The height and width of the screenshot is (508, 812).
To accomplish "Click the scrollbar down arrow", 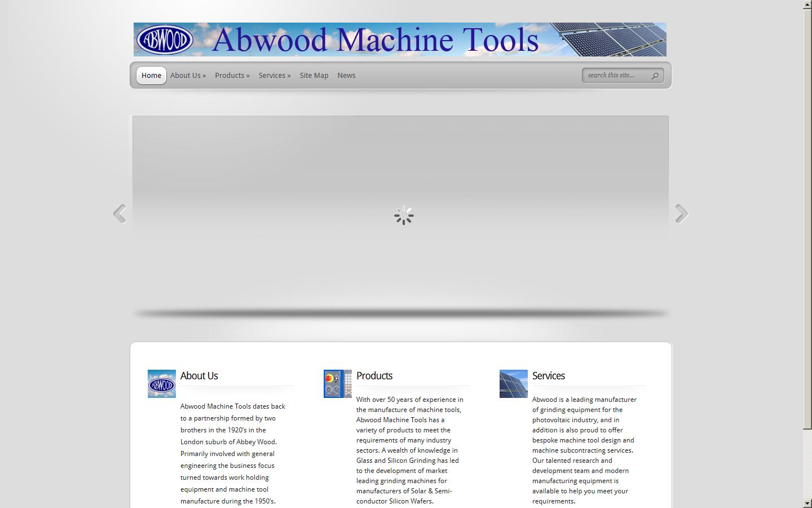I will coord(807,503).
